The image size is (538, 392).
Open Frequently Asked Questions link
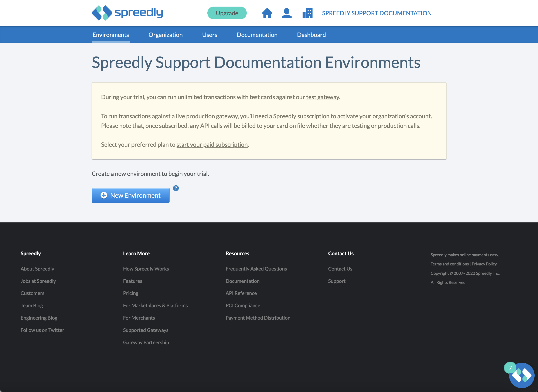(256, 269)
